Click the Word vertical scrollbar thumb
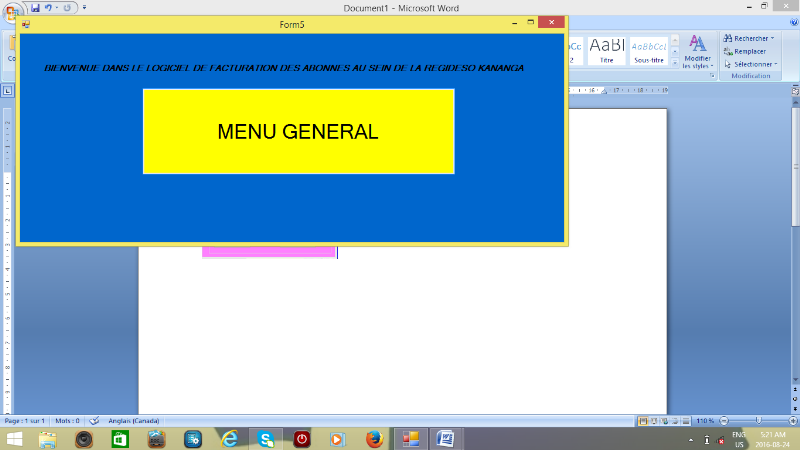800x450 pixels. pyautogui.click(x=795, y=166)
